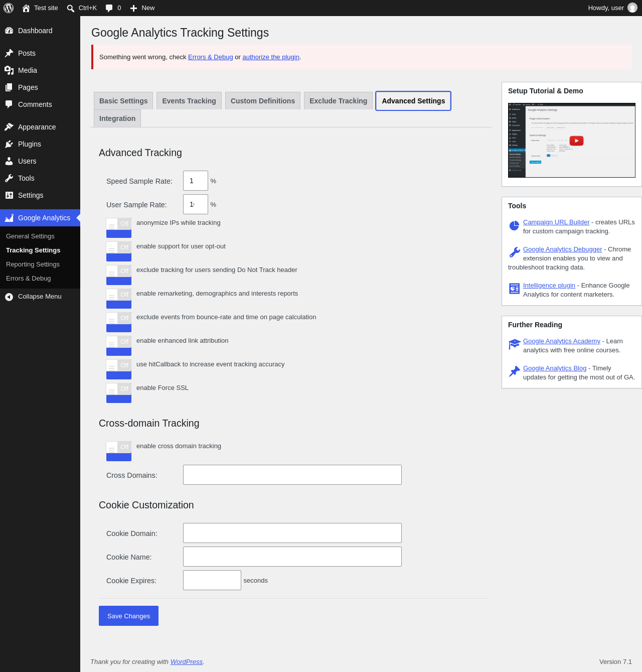Open the user avatar next to Howdy

tap(632, 8)
